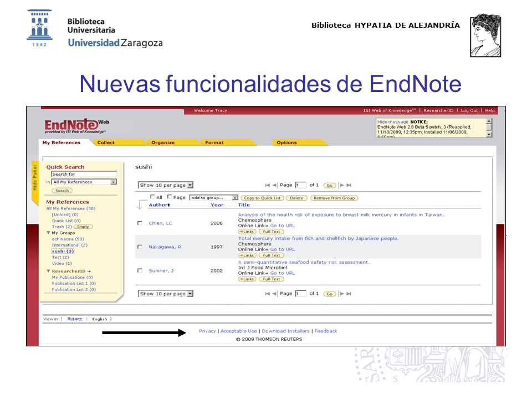
Task: Click the Search for input field
Action: (x=84, y=175)
